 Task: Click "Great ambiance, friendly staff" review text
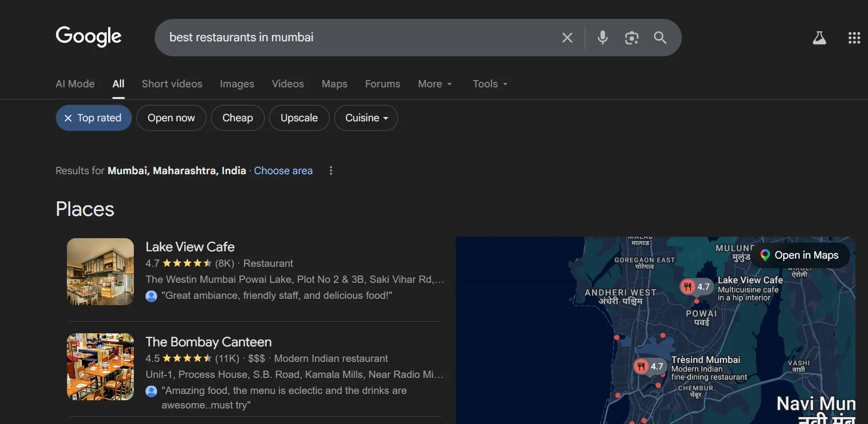pyautogui.click(x=277, y=296)
